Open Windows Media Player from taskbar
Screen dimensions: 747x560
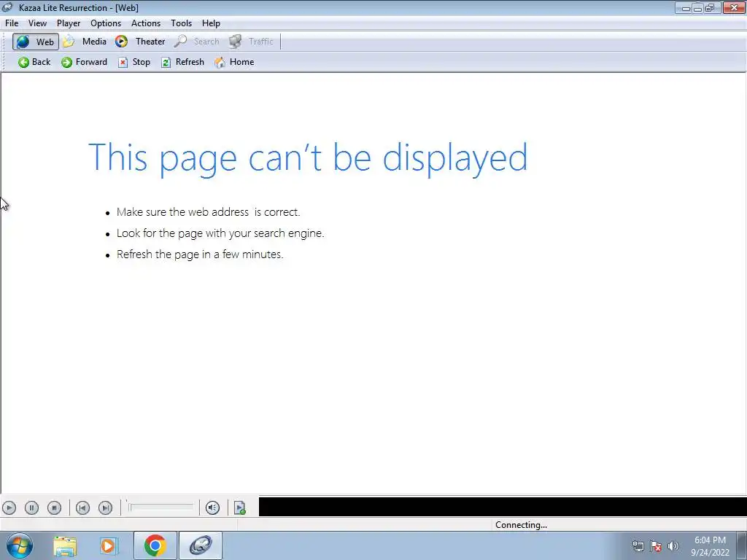(x=108, y=546)
